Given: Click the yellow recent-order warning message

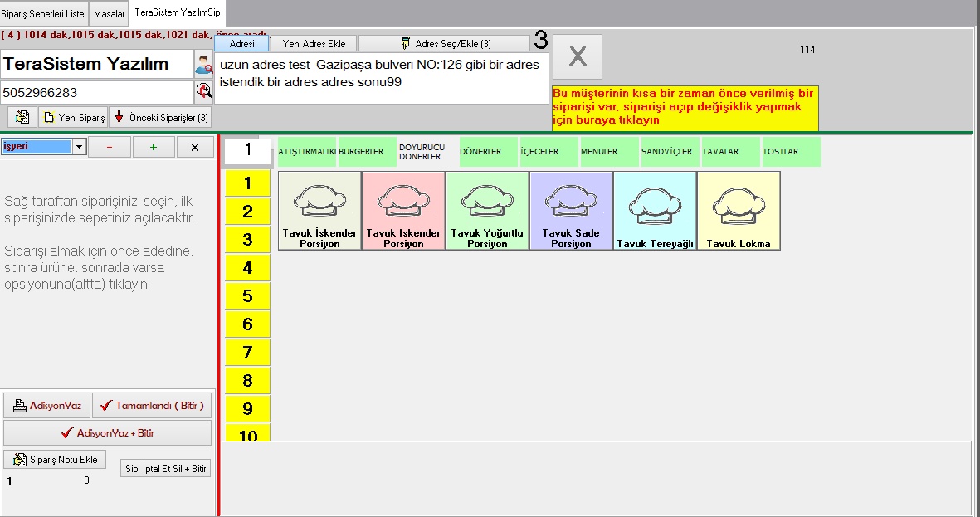Looking at the screenshot, I should click(685, 108).
